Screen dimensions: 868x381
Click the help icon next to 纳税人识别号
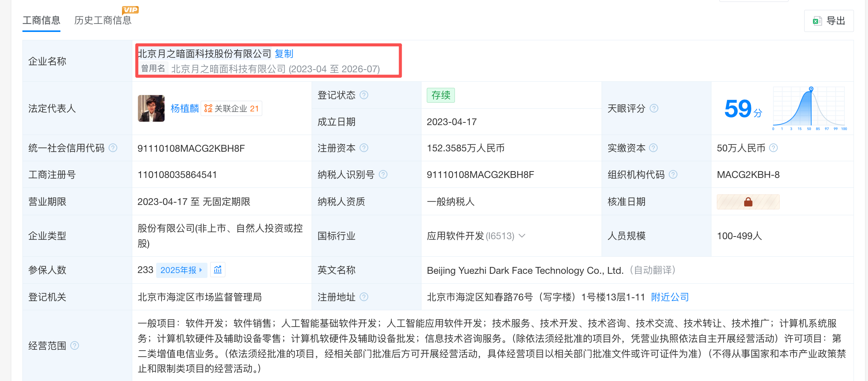[x=383, y=175]
